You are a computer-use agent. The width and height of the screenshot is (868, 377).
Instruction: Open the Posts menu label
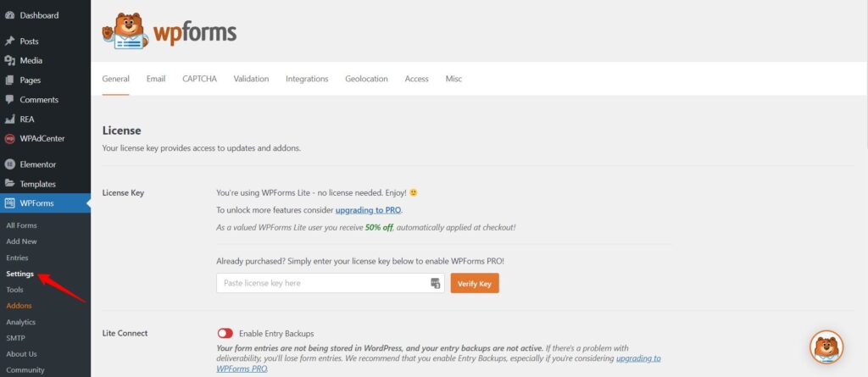pos(30,41)
